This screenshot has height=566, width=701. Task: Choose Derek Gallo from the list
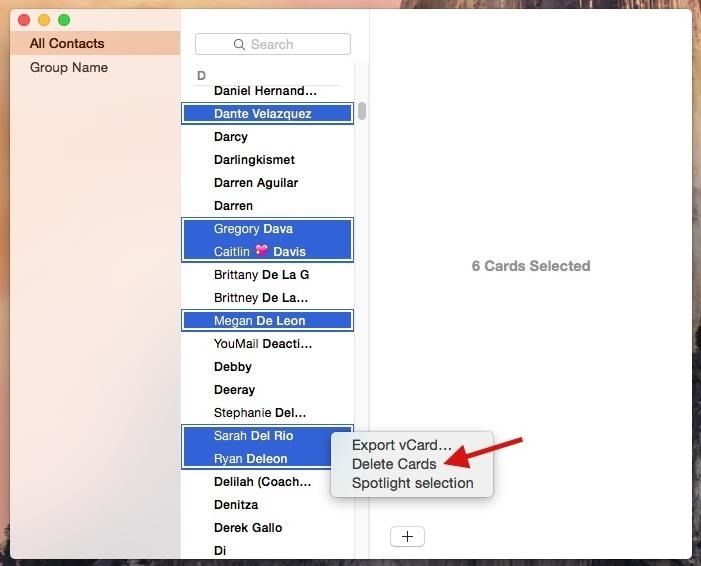[248, 527]
